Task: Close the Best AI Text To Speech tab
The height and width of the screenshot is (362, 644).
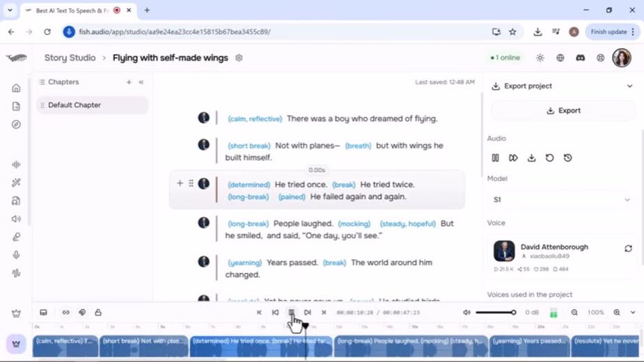Action: (129, 10)
